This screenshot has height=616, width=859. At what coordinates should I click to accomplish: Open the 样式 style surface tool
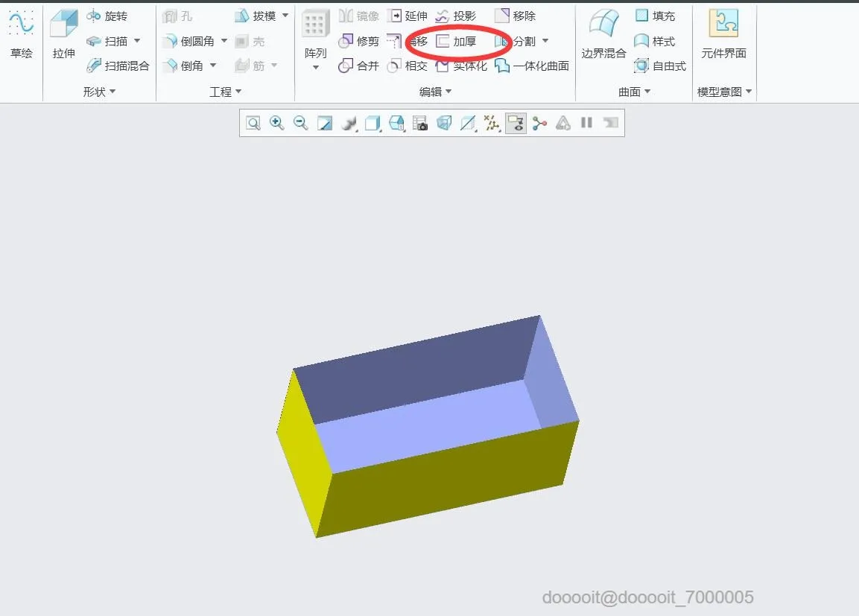pos(655,41)
